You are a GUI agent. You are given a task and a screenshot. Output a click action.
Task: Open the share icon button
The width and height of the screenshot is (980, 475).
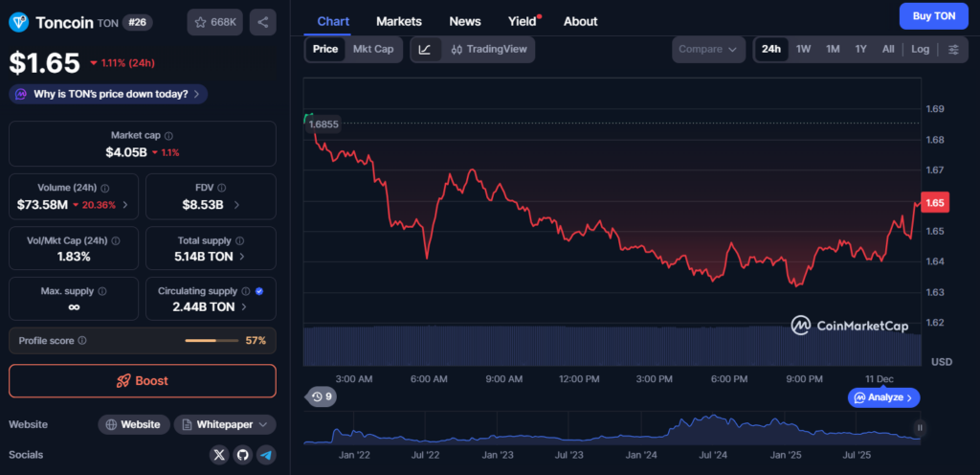pyautogui.click(x=262, y=22)
